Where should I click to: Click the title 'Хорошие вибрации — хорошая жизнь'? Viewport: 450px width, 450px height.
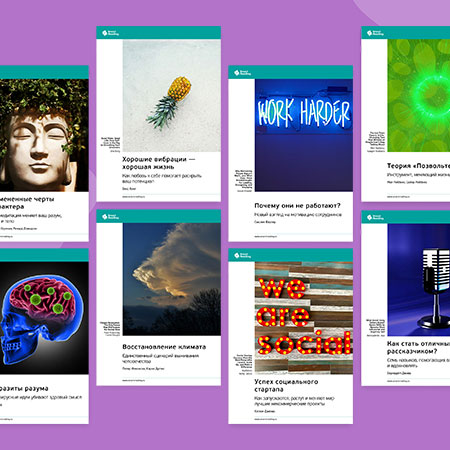pyautogui.click(x=159, y=163)
